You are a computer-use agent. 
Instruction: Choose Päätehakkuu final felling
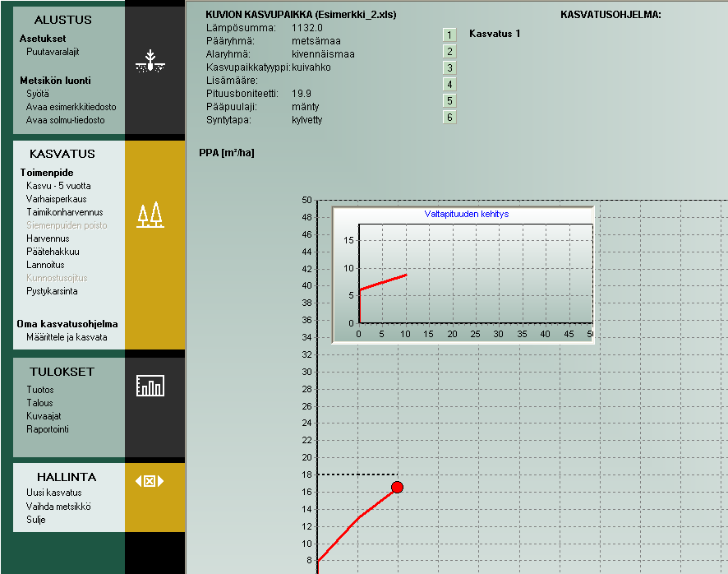click(x=53, y=252)
